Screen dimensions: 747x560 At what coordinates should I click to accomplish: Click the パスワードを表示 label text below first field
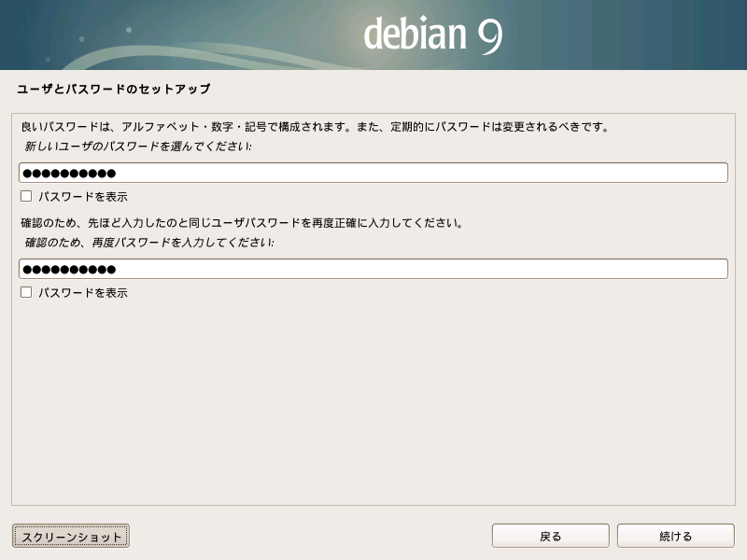[83, 197]
